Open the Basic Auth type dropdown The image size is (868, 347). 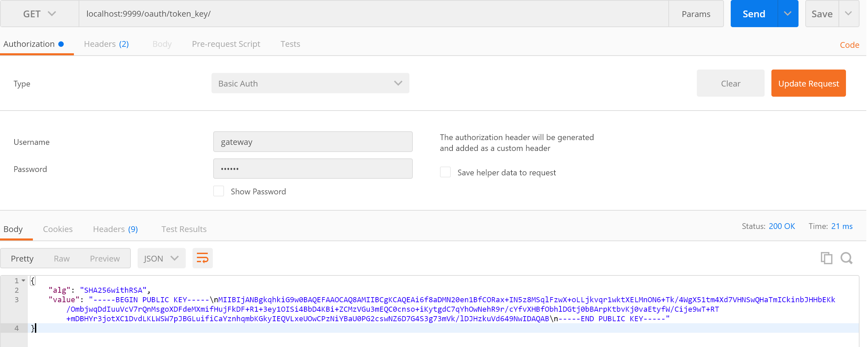pyautogui.click(x=310, y=83)
